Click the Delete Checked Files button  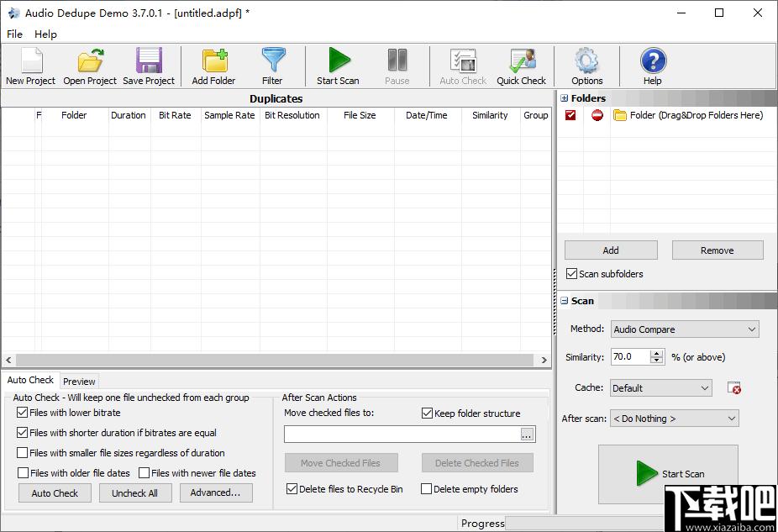[x=477, y=462]
